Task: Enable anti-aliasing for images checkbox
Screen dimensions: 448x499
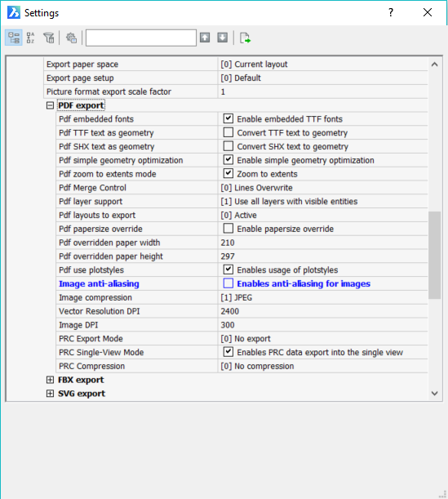Action: [x=228, y=283]
